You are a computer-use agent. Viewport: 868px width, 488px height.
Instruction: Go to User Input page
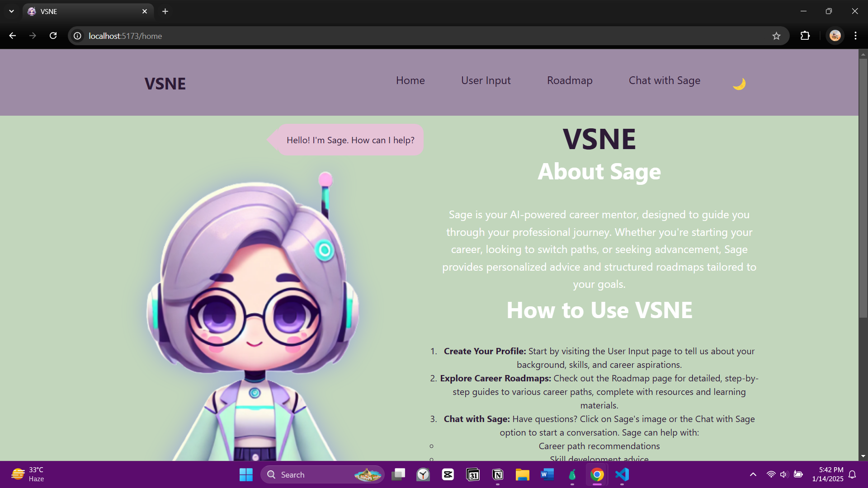[486, 80]
